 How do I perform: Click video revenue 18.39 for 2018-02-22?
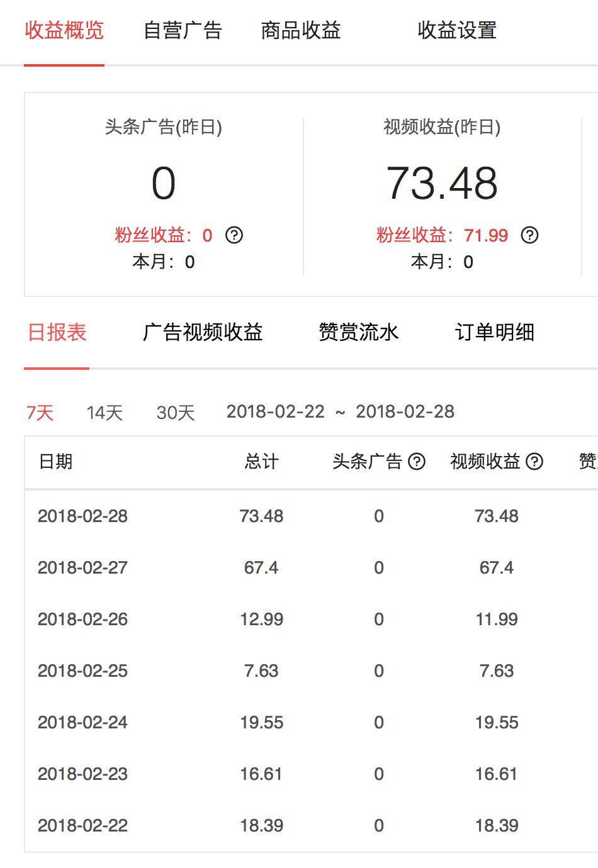coord(497,826)
